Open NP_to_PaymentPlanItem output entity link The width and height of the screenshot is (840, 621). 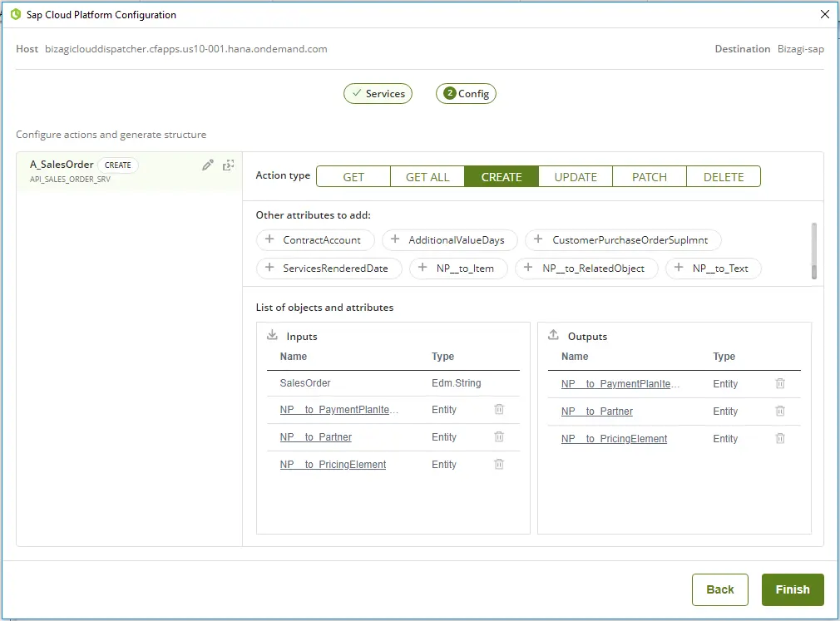point(620,384)
